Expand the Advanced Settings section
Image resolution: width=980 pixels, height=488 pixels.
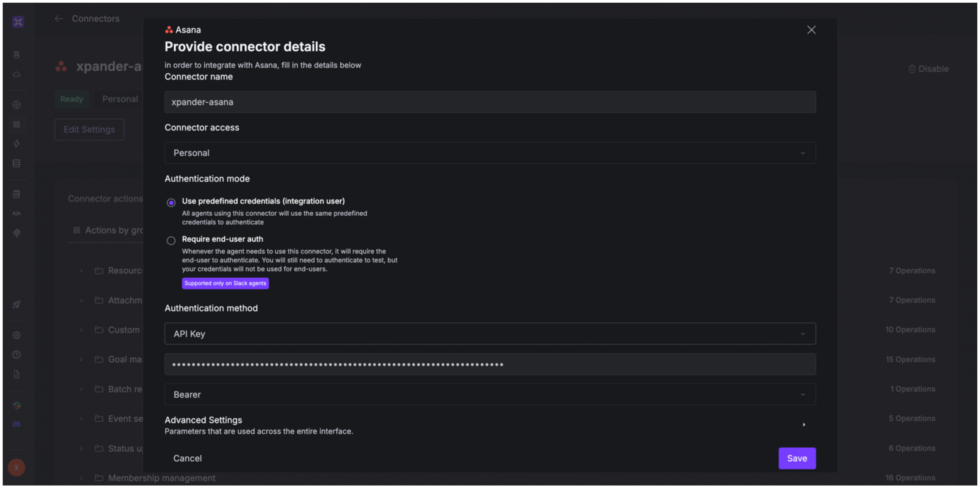804,424
